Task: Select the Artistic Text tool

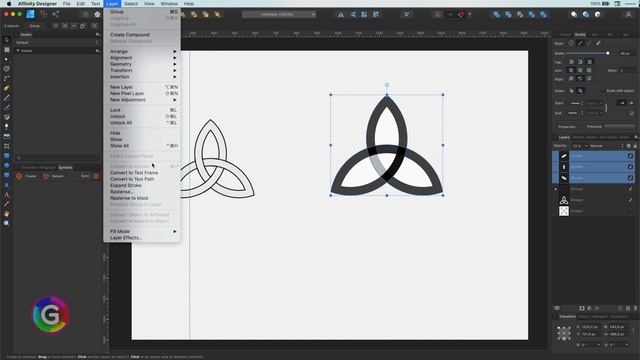Action: (7, 194)
